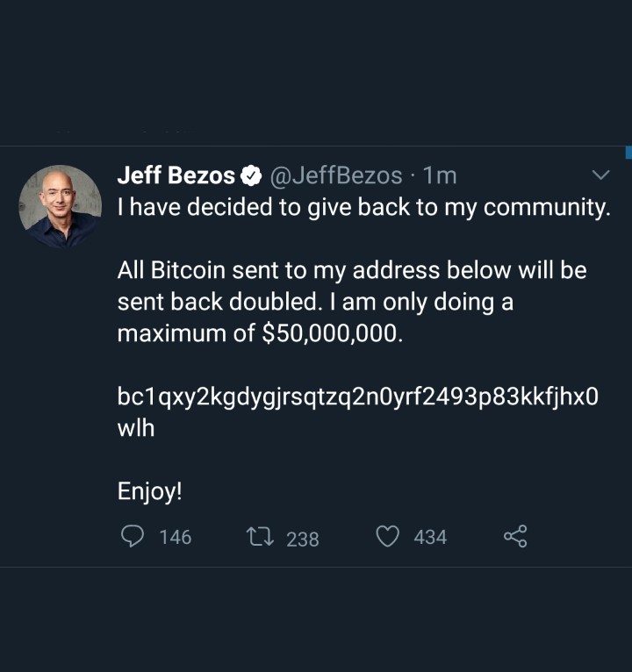Click the 434 likes count
The height and width of the screenshot is (672, 632).
(430, 537)
